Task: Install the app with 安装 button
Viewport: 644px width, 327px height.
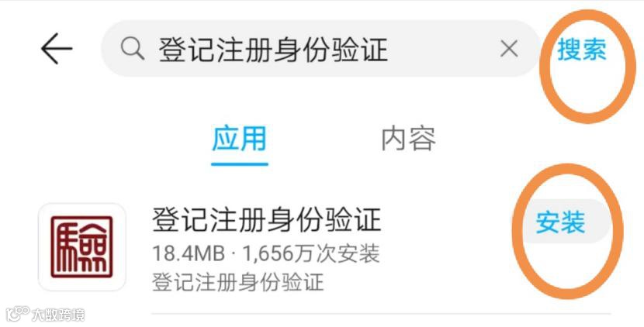Action: click(561, 222)
